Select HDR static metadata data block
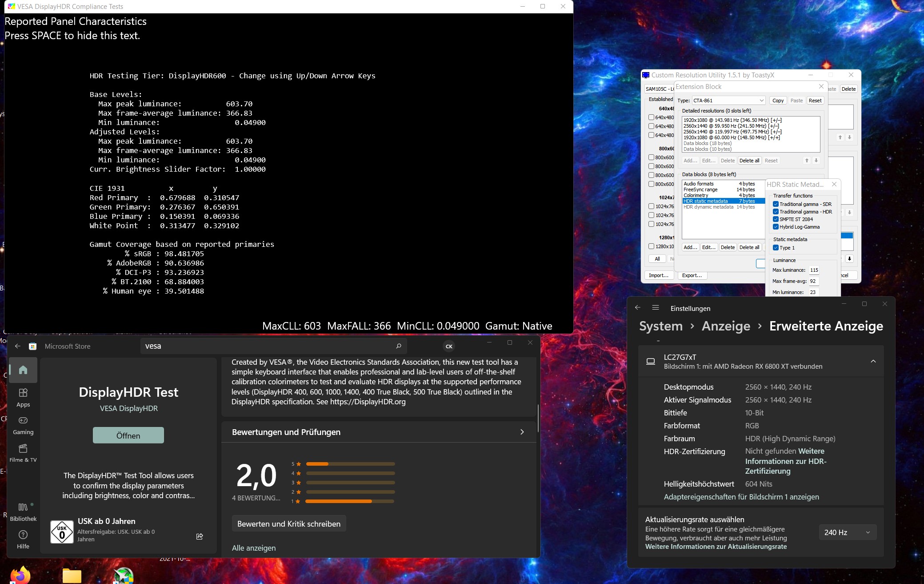 (x=706, y=201)
